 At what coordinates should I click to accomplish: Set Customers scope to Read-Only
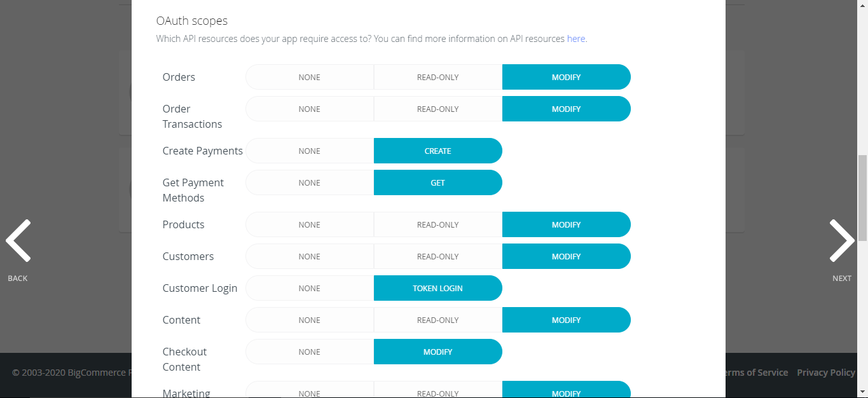point(437,256)
